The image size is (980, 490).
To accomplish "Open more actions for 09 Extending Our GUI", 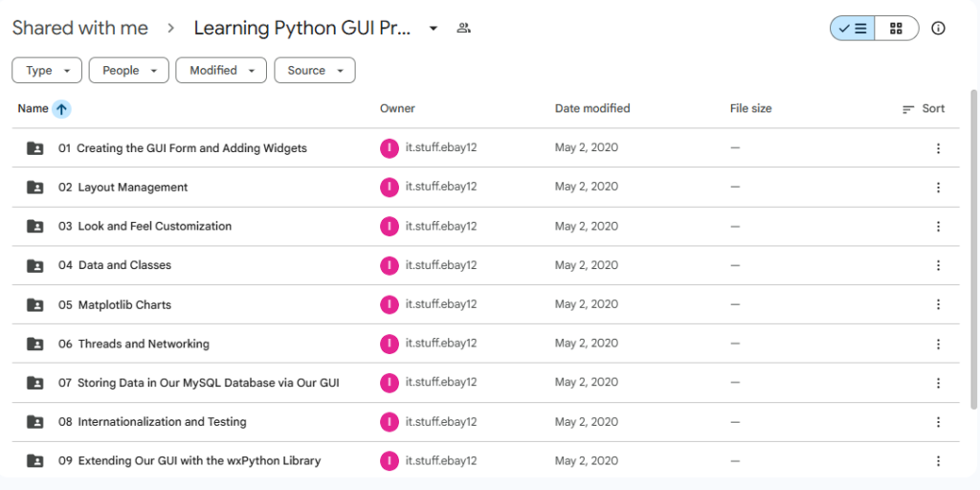I will pos(938,460).
